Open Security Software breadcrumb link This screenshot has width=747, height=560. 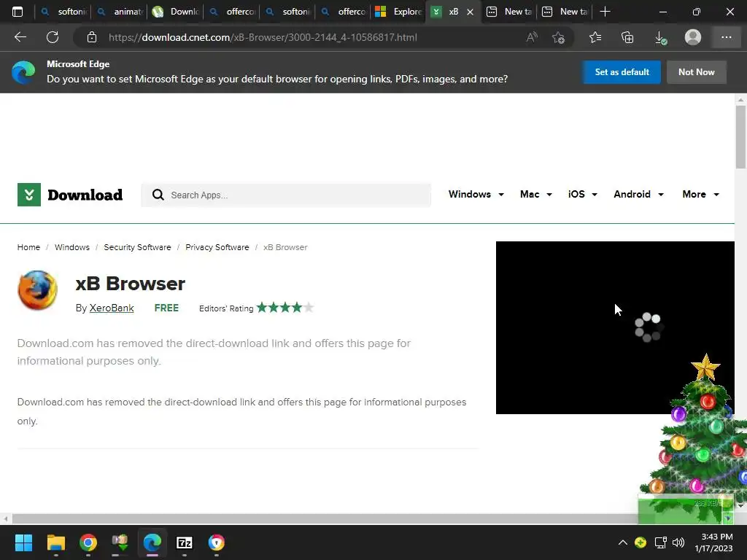click(x=137, y=247)
